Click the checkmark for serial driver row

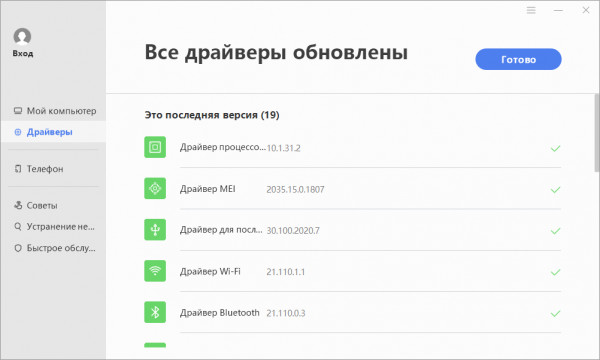pyautogui.click(x=555, y=231)
